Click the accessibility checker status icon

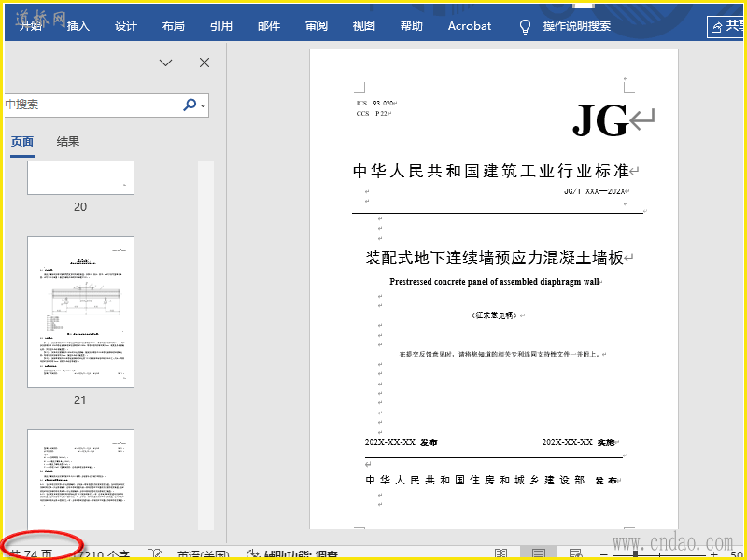click(x=252, y=554)
